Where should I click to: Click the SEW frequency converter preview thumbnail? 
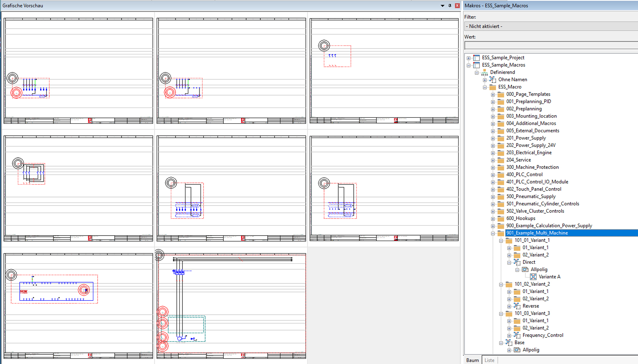[x=78, y=306]
